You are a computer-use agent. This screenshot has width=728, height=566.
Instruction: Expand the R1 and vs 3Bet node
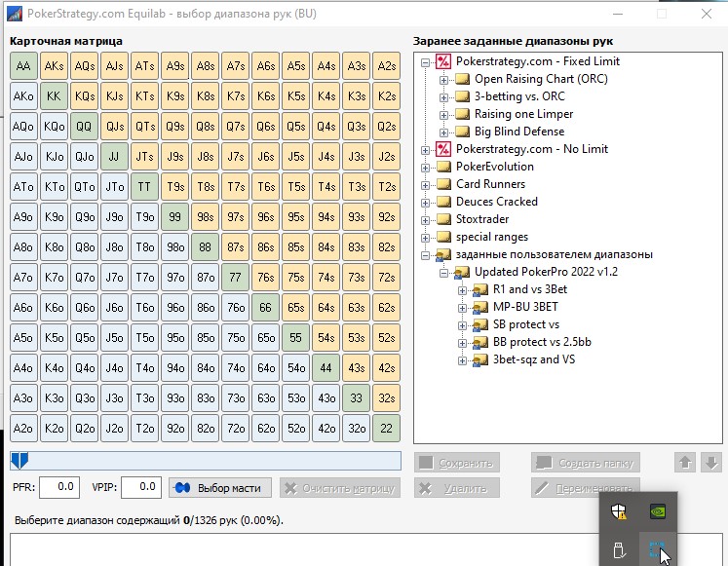462,290
